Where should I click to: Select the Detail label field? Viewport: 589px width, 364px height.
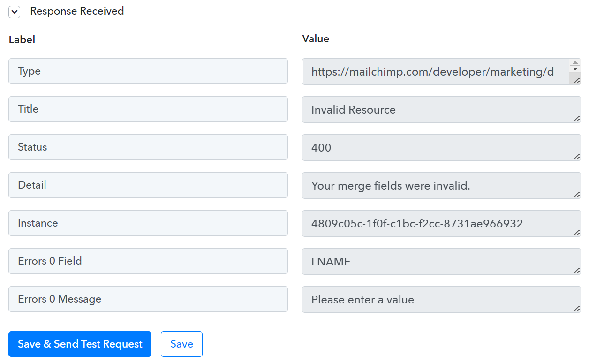click(148, 185)
